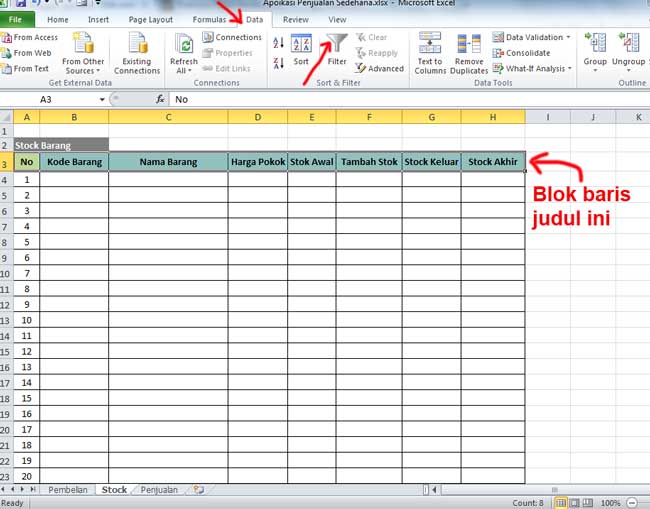This screenshot has height=509, width=650.
Task: Click the Existing Connections icon
Action: [137, 43]
